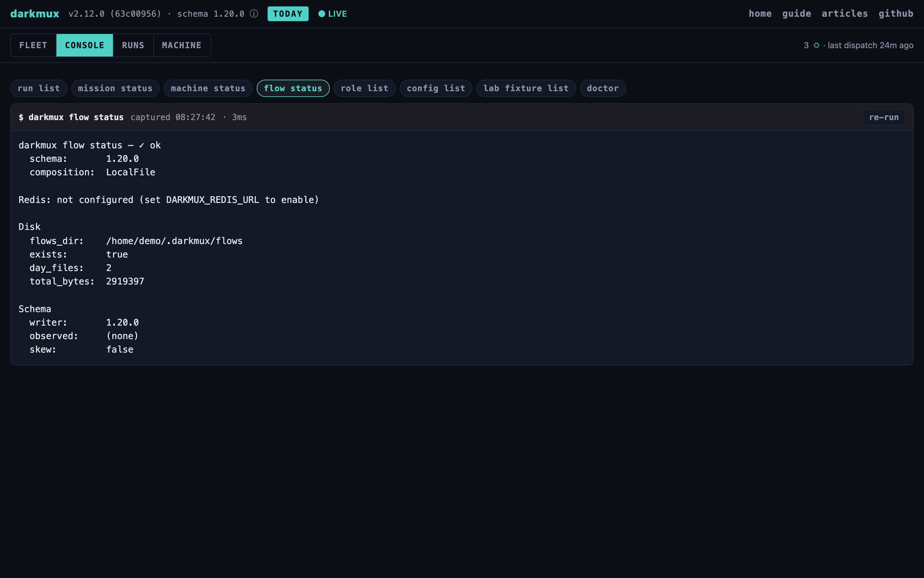The height and width of the screenshot is (578, 924).
Task: Visit the articles page
Action: pos(844,14)
